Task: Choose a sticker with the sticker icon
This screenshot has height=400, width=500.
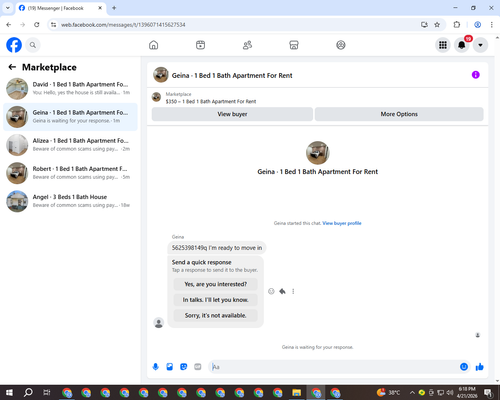Action: coord(184,367)
